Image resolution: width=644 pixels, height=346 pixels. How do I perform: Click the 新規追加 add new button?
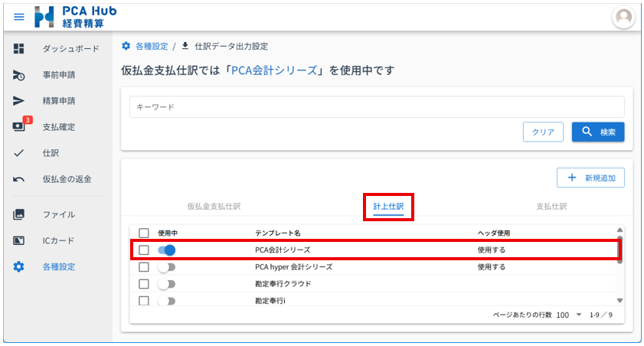coord(590,178)
